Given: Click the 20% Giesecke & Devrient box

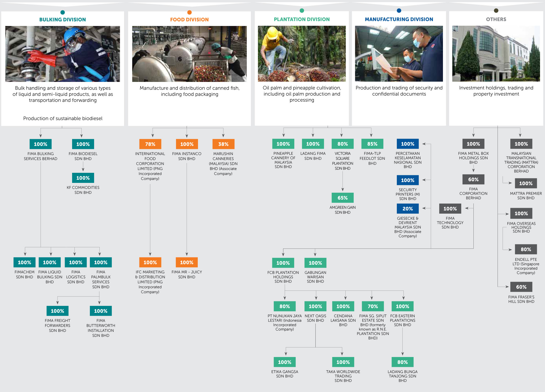Looking at the screenshot, I should (x=407, y=209).
